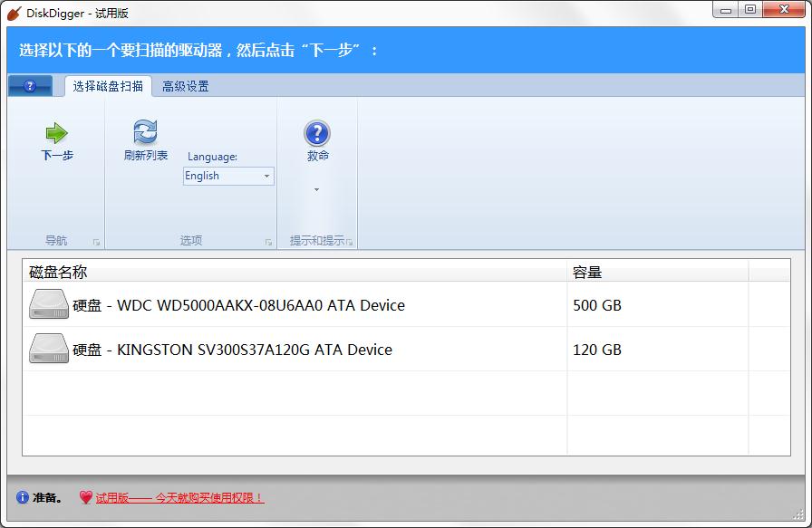
Task: Click the window resize grip in status bar
Action: (x=798, y=514)
